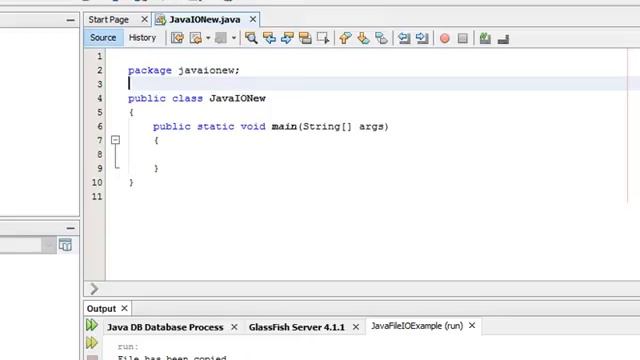Click the main method name on line 6
The width and height of the screenshot is (640, 360).
click(x=284, y=127)
